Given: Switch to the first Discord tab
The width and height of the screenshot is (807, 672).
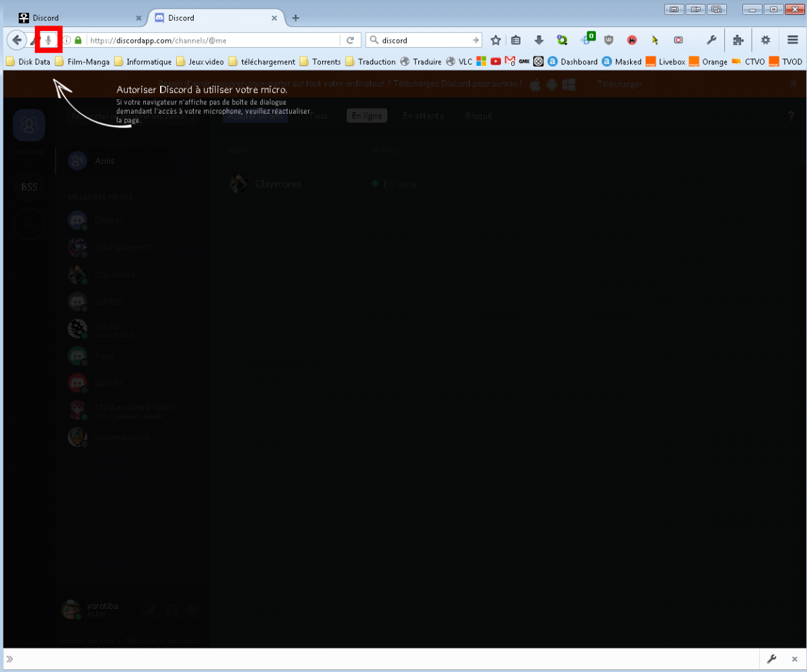Looking at the screenshot, I should 74,18.
